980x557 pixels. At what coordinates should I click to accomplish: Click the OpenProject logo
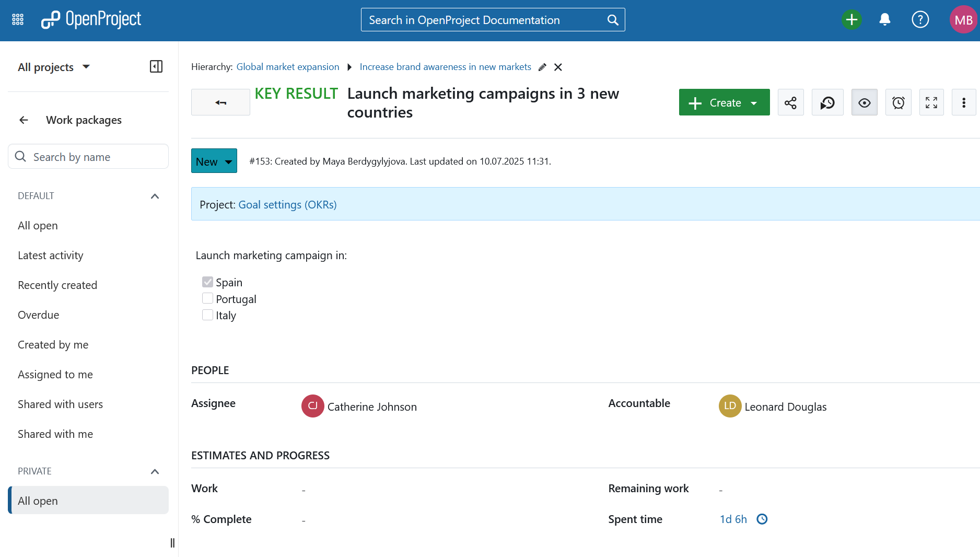[x=91, y=20]
